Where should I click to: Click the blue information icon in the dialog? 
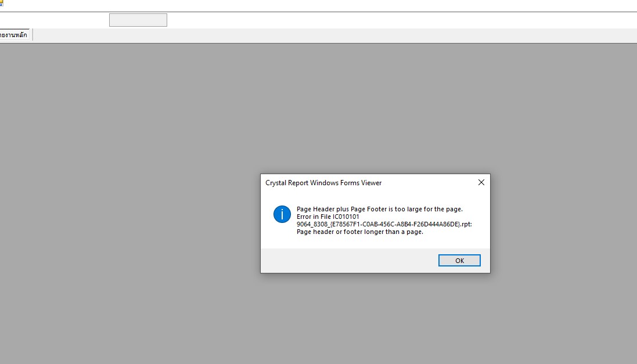click(282, 214)
